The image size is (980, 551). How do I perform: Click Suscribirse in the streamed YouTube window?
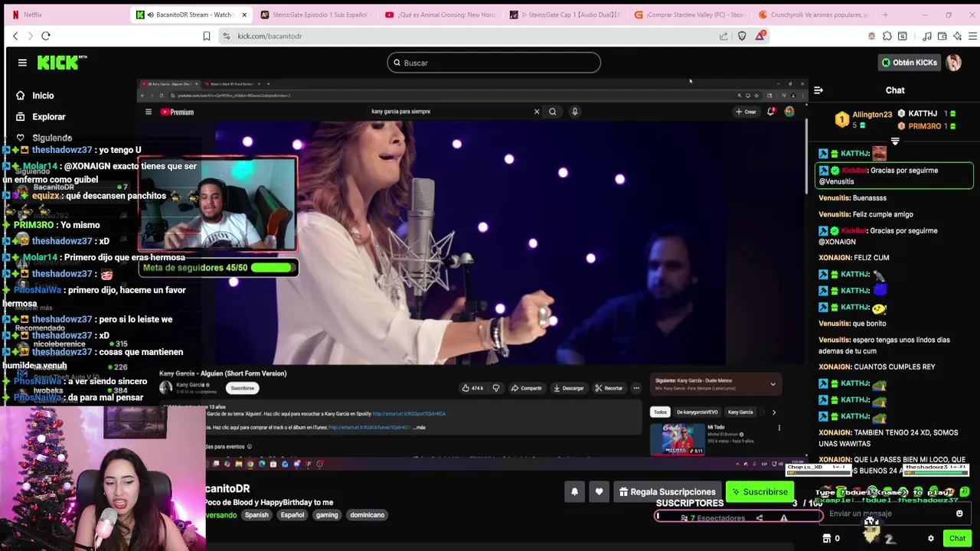(243, 388)
